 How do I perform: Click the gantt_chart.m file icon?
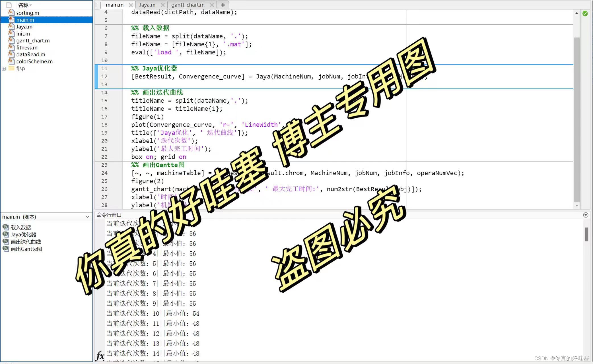click(x=11, y=40)
